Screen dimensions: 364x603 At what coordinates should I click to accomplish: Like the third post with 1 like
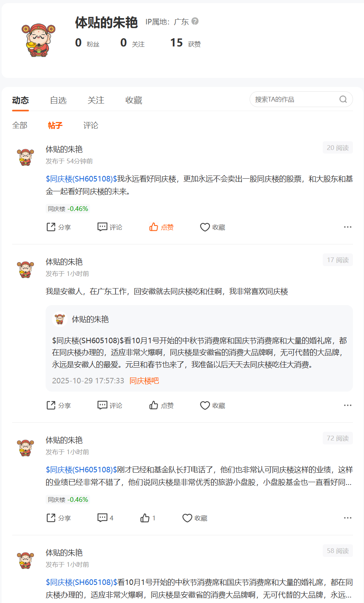click(x=148, y=518)
